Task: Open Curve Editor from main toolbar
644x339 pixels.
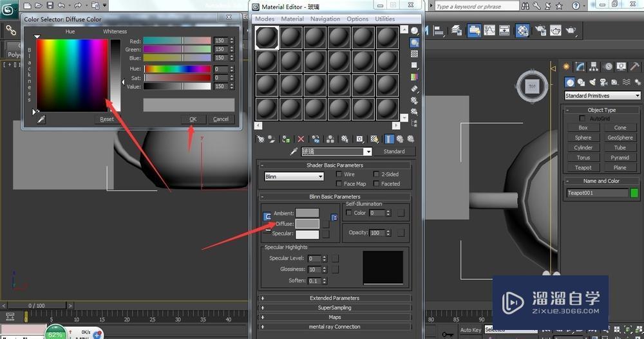Action: (x=489, y=30)
